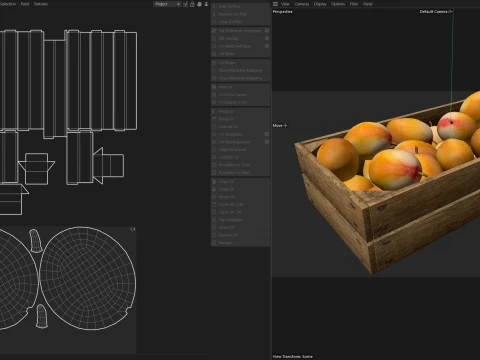
Task: Click the UV canvas corner icon
Action: (132, 229)
